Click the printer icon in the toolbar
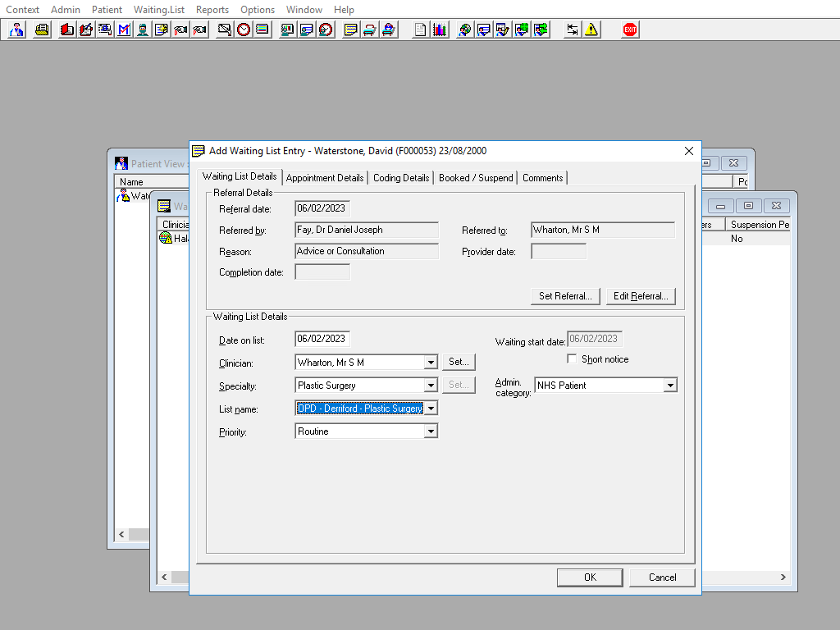The height and width of the screenshot is (630, 840). coord(42,30)
